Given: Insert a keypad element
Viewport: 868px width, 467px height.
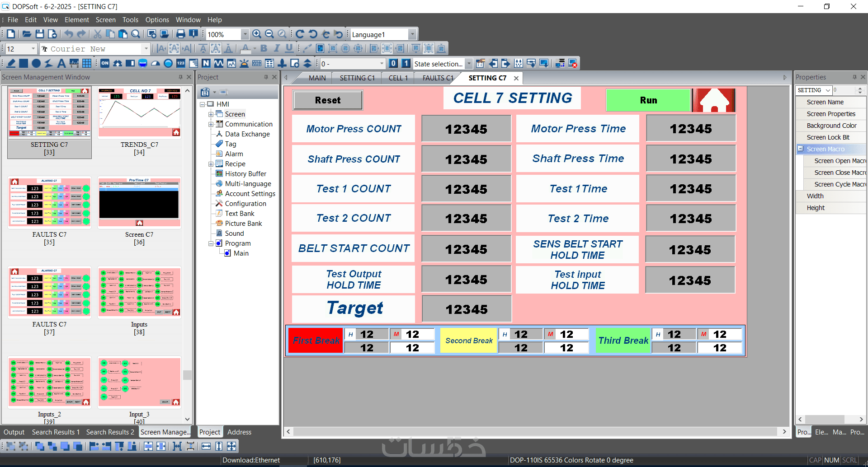Looking at the screenshot, I should (257, 63).
